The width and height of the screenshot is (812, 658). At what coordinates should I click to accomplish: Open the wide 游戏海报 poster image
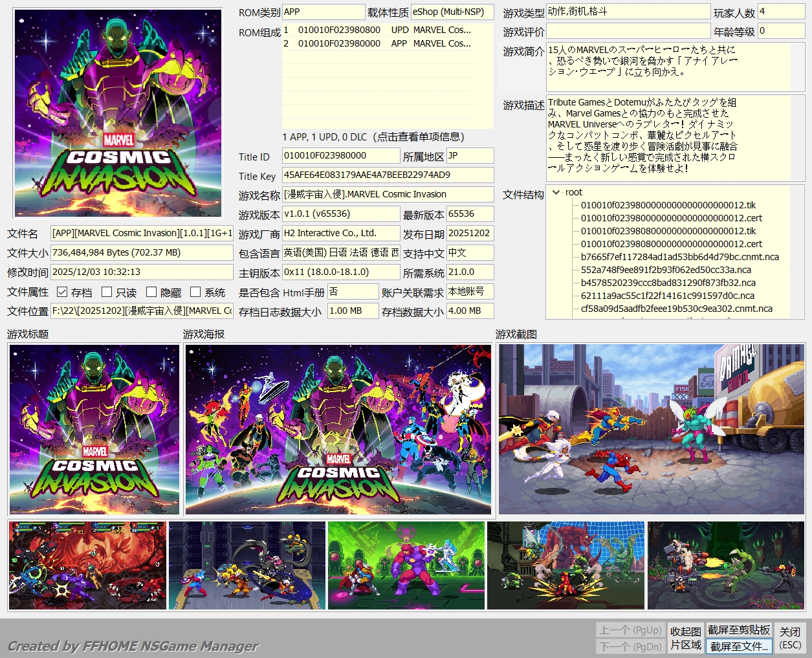coord(338,430)
